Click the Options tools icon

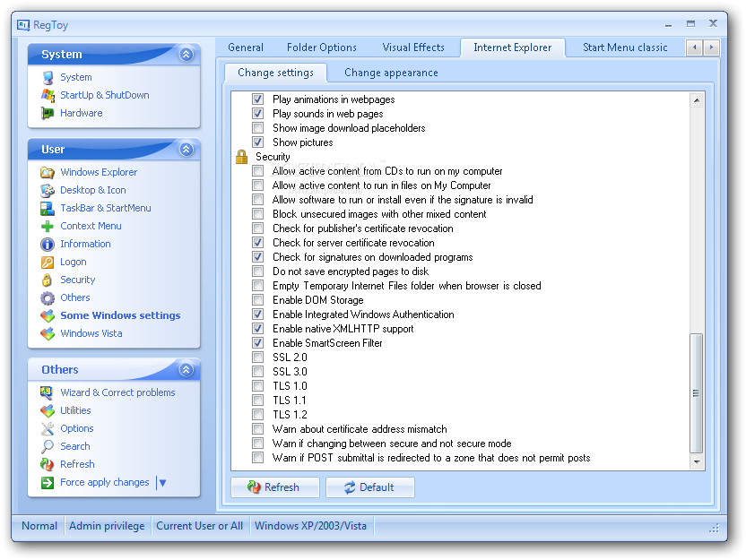48,429
